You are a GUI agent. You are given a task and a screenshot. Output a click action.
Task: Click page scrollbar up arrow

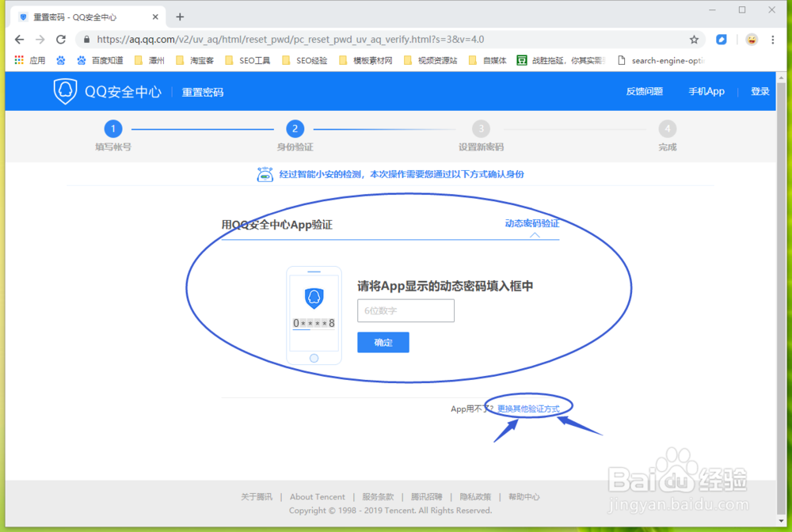782,78
